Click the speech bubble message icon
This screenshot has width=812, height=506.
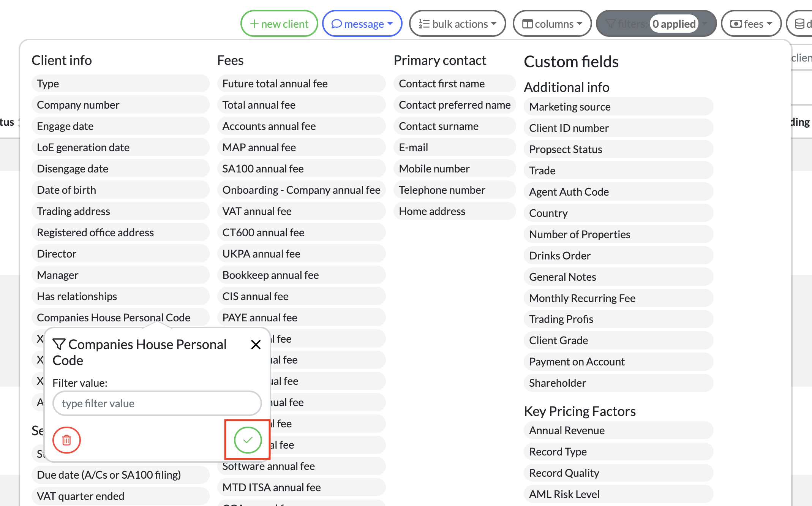point(336,24)
